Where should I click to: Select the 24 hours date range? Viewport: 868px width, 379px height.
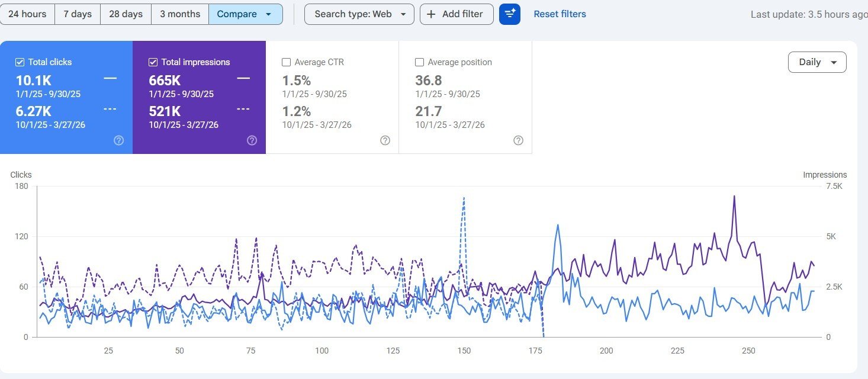(x=27, y=14)
